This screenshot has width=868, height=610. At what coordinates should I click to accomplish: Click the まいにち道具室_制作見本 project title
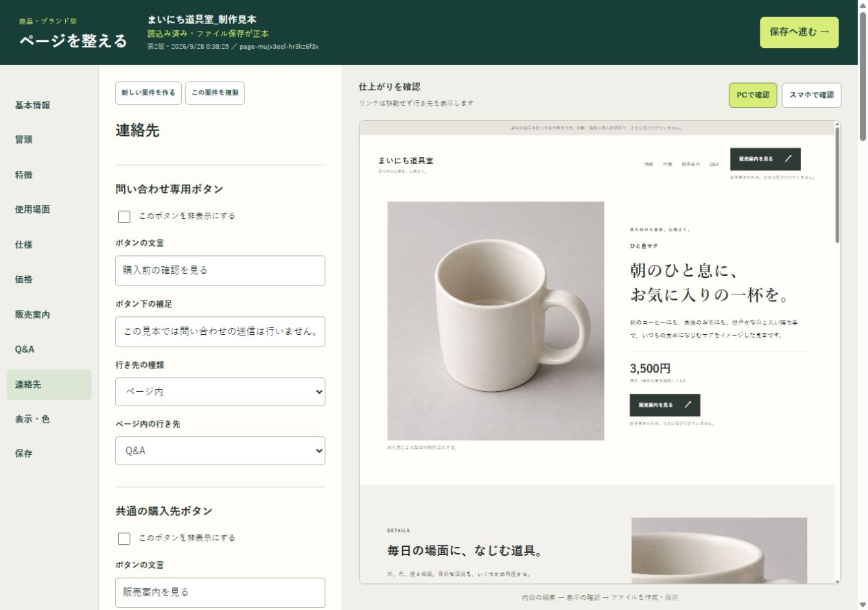pyautogui.click(x=202, y=19)
